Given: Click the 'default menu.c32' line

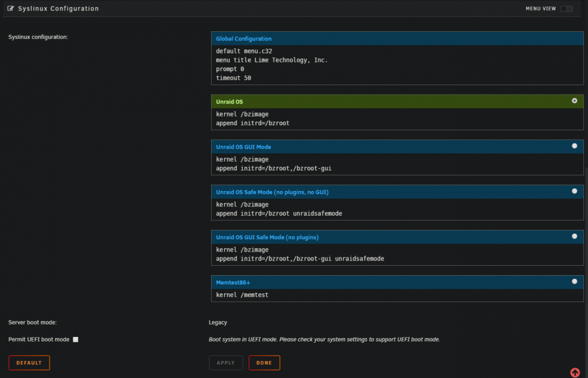Looking at the screenshot, I should (x=244, y=51).
